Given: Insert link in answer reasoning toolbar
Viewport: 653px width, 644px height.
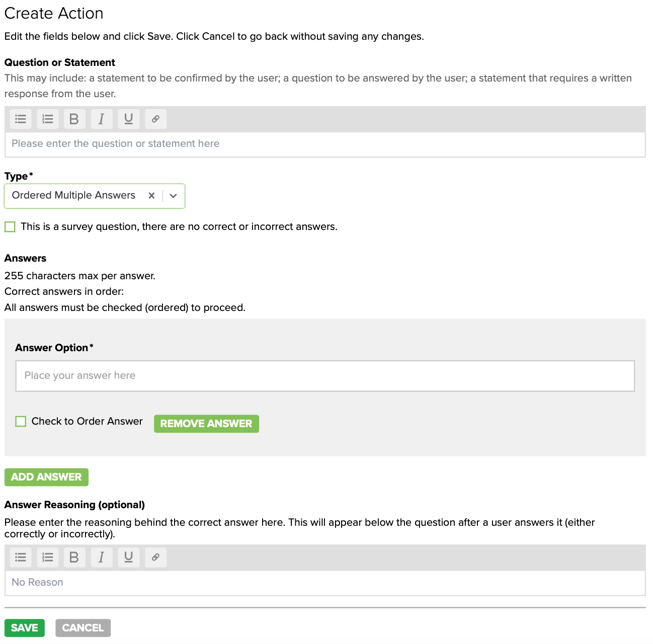Looking at the screenshot, I should point(155,557).
